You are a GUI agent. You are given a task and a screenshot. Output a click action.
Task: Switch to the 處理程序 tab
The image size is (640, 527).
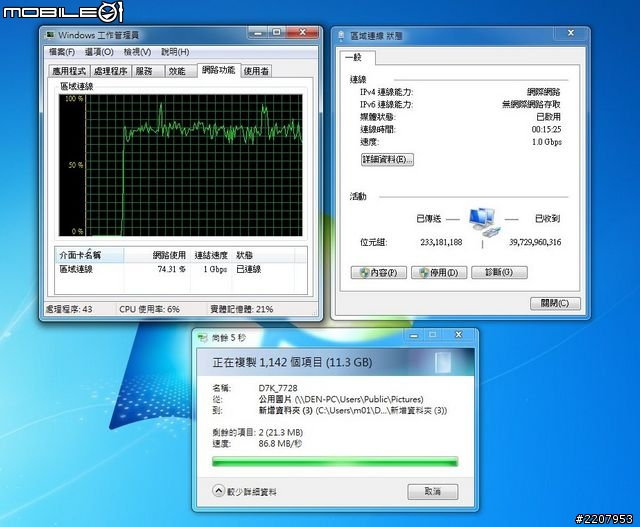[110, 71]
